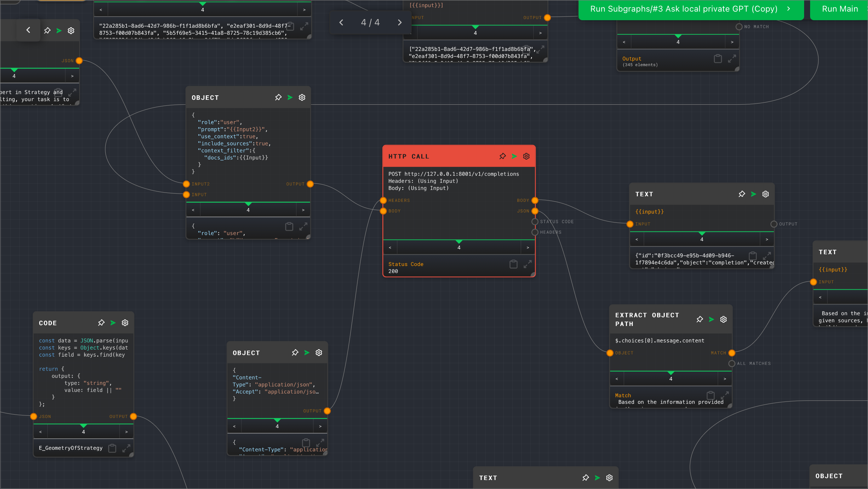Pin the Code node

[101, 323]
